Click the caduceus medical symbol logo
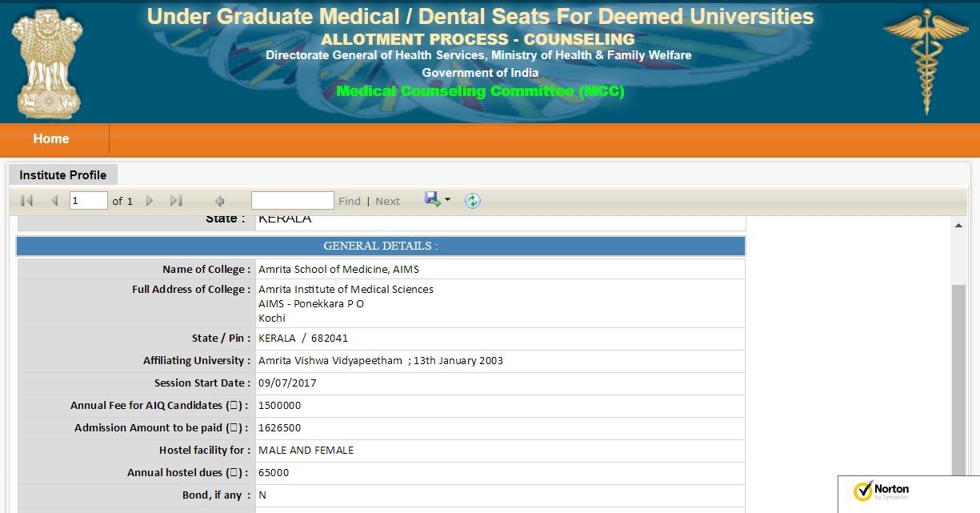The height and width of the screenshot is (513, 980). pos(926,60)
